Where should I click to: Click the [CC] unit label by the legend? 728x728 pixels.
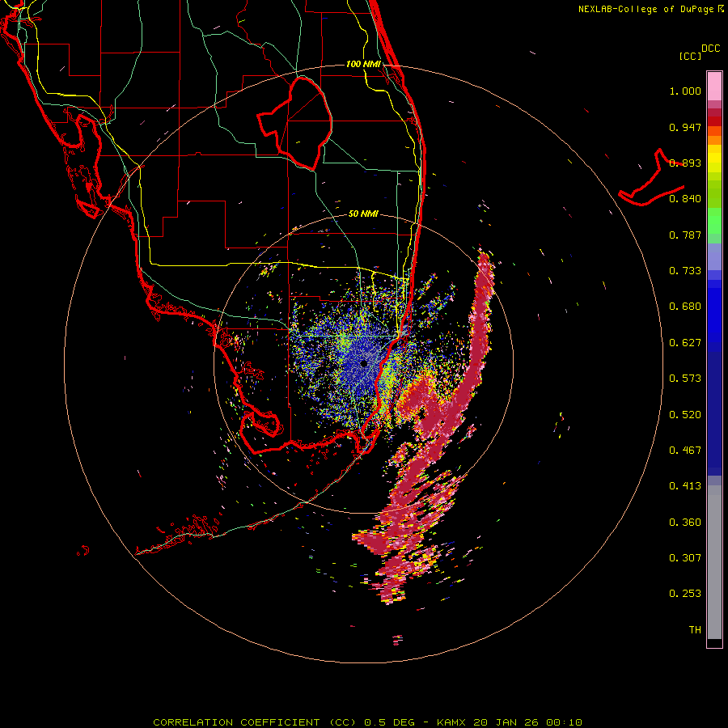pos(690,56)
